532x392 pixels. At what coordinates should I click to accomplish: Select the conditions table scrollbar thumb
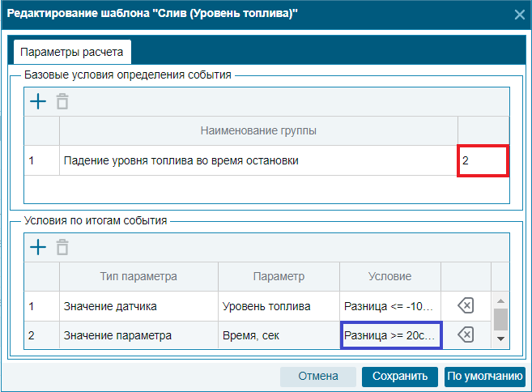coord(500,319)
